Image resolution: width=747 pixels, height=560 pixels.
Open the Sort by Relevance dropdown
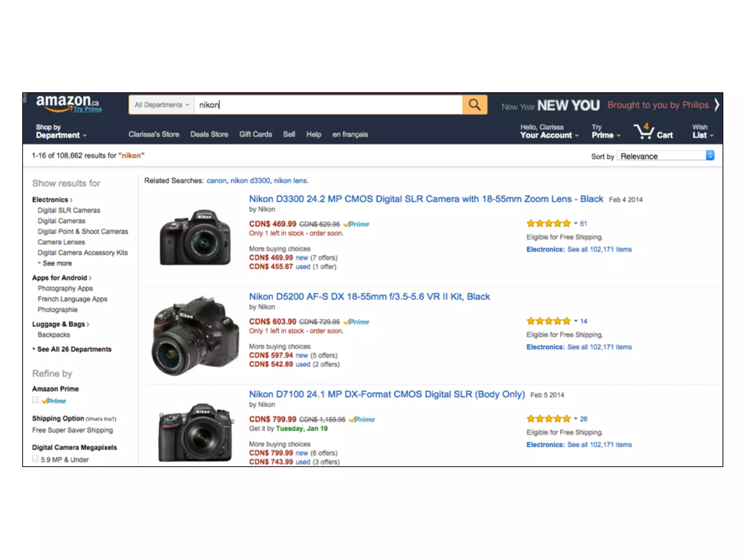tap(666, 156)
